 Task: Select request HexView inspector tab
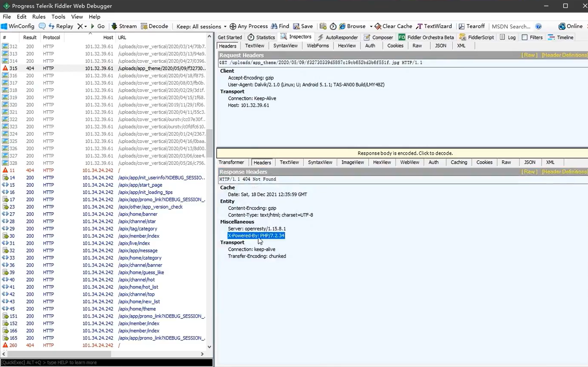(x=347, y=46)
